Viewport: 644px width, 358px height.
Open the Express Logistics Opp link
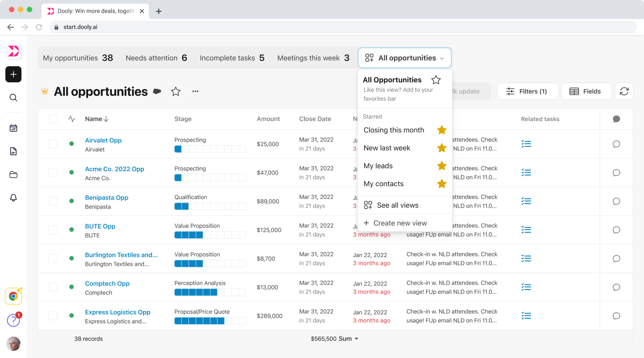click(x=118, y=312)
